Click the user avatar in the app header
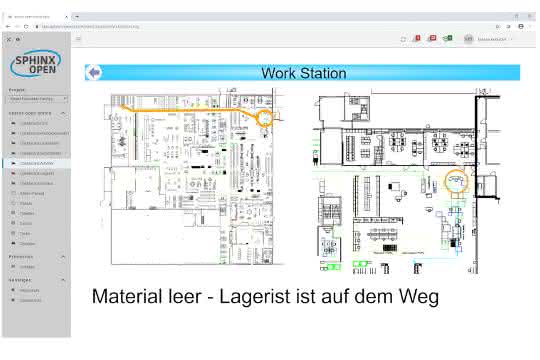The image size is (540, 360). 468,39
